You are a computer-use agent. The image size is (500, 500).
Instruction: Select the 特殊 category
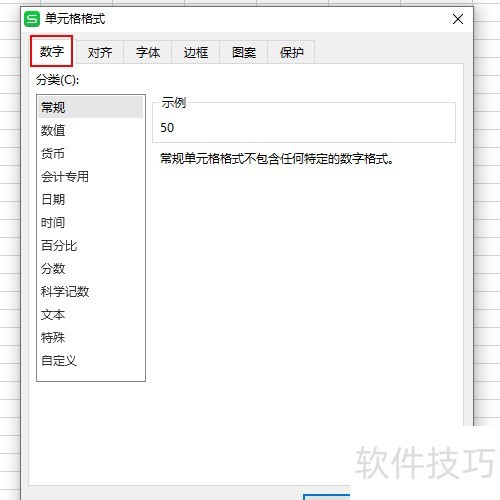tap(91, 338)
